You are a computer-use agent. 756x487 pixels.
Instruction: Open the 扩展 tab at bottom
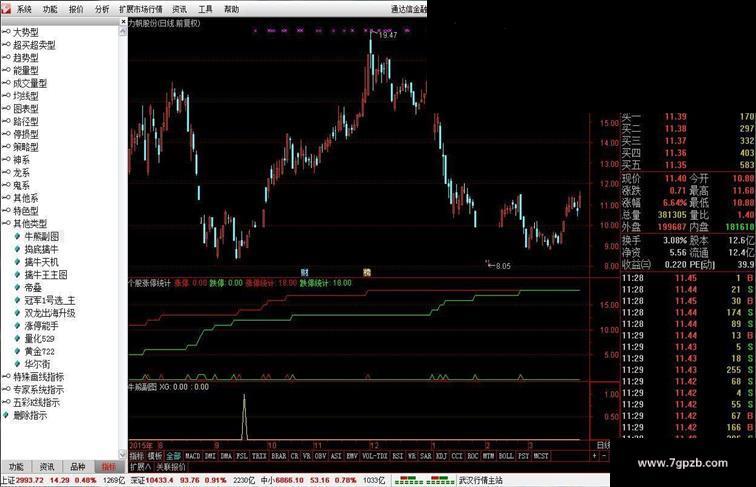point(141,467)
